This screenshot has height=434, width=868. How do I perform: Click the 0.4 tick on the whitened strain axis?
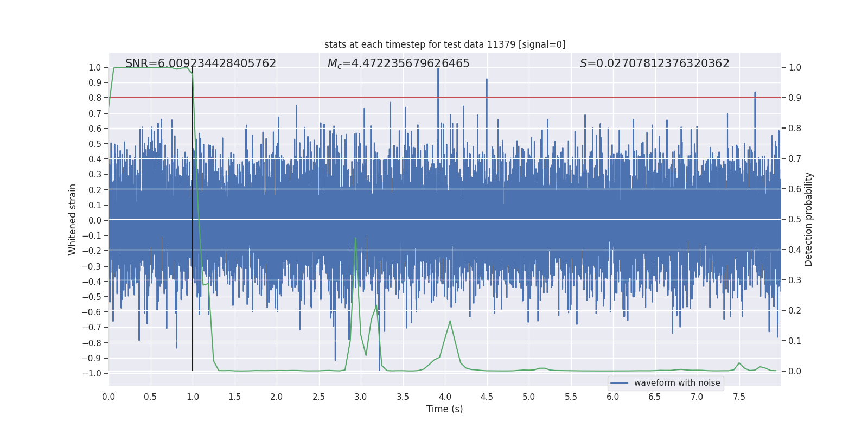click(x=95, y=159)
